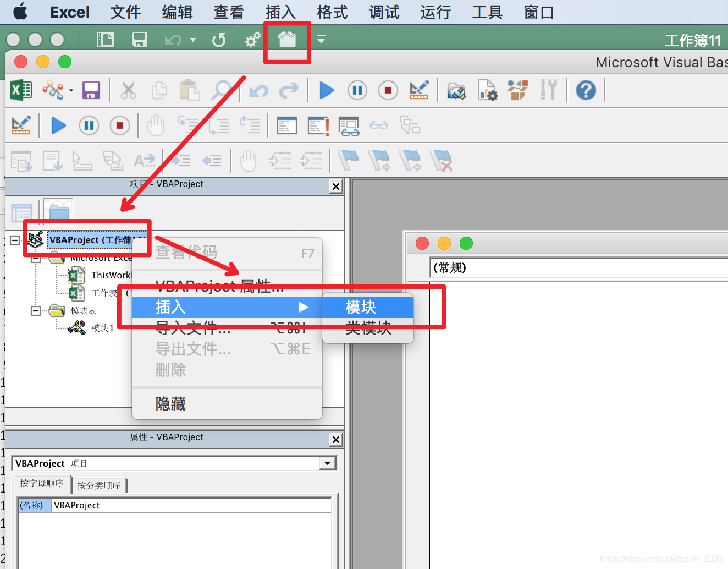Click the redo arrow in Excel's quick access toolbar
This screenshot has width=728, height=569.
(219, 40)
